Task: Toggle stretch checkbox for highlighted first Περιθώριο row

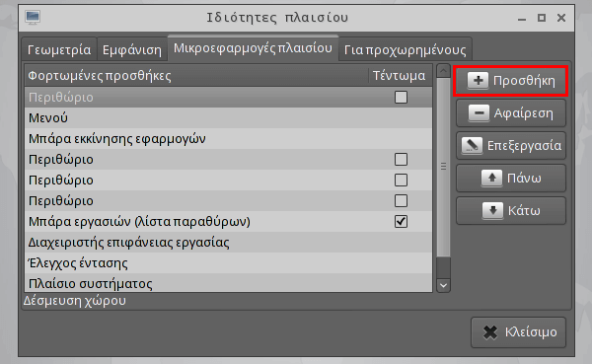Action: click(x=401, y=97)
